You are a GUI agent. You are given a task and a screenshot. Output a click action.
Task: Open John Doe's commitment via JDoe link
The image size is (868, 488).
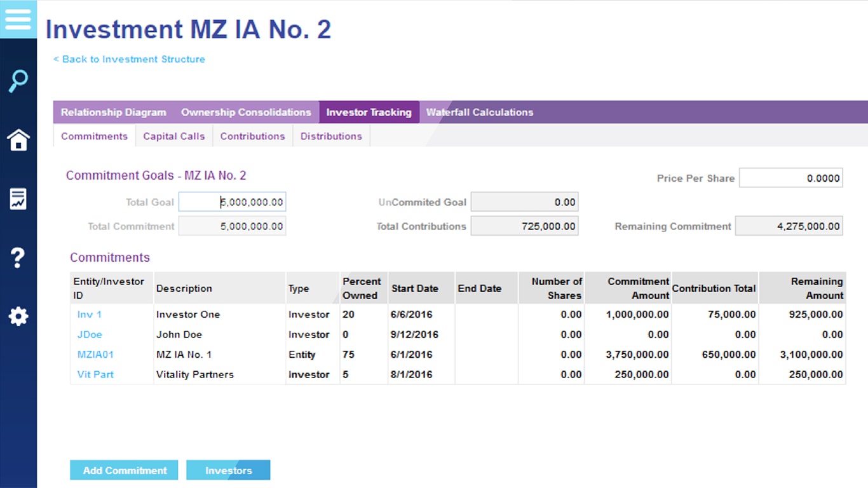tap(89, 334)
